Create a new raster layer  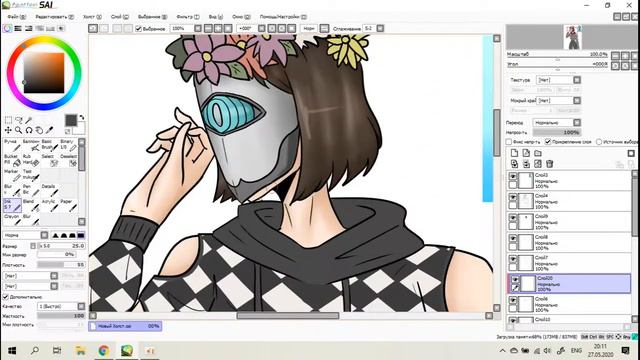click(x=514, y=153)
